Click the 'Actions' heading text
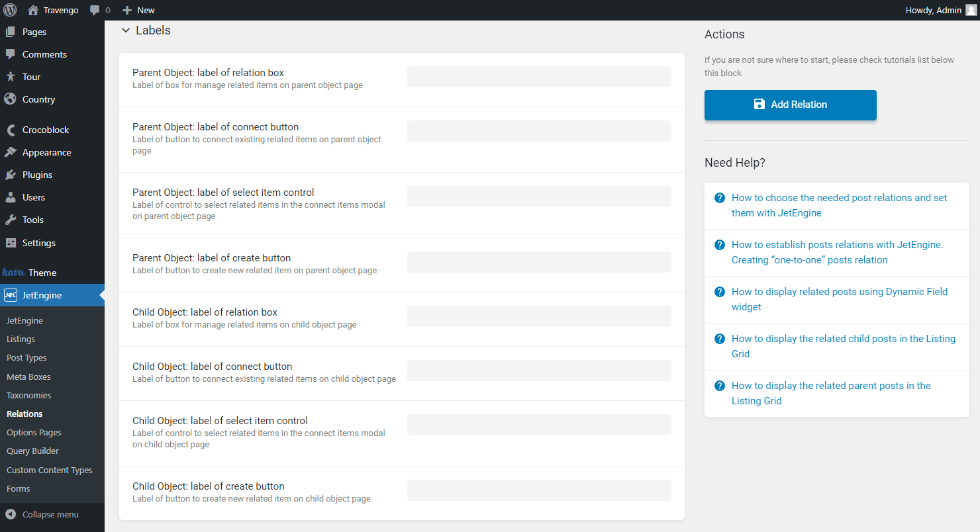The width and height of the screenshot is (980, 532). [x=724, y=34]
